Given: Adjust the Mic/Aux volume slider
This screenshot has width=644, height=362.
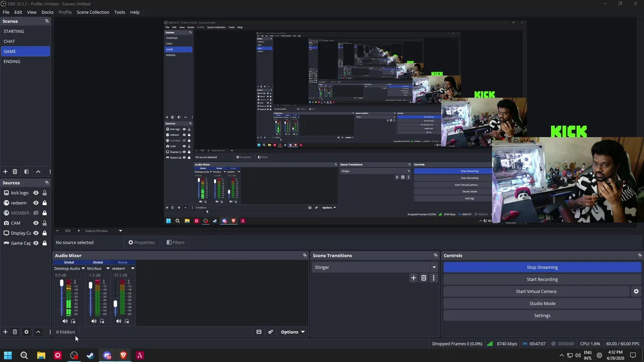Looking at the screenshot, I should [91, 286].
